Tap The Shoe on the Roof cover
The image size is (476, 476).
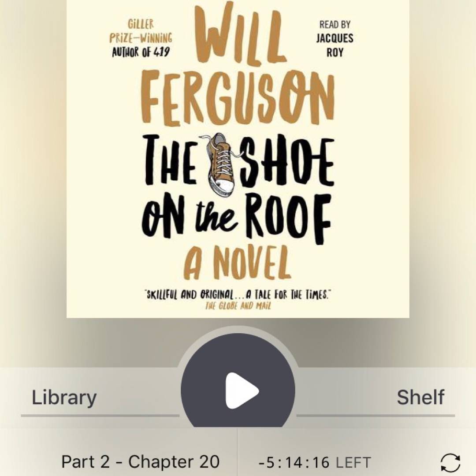pos(238,159)
